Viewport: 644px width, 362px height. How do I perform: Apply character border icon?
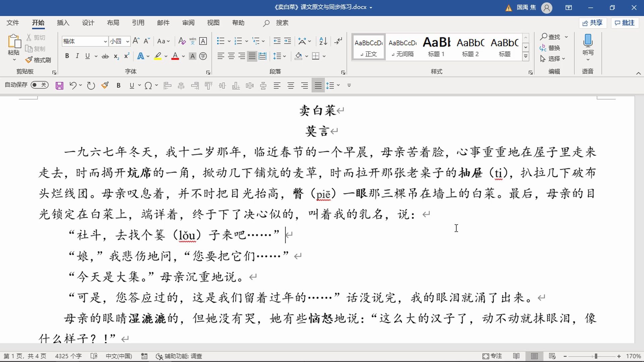[x=203, y=41]
